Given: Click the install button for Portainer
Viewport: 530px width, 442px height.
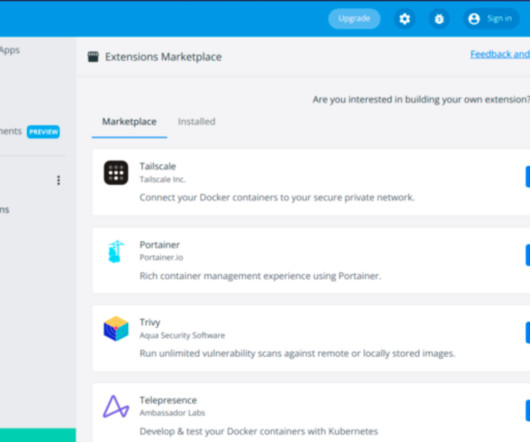Looking at the screenshot, I should point(528,255).
